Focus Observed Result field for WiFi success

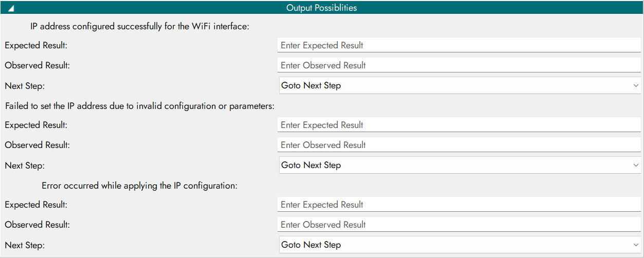tap(459, 65)
